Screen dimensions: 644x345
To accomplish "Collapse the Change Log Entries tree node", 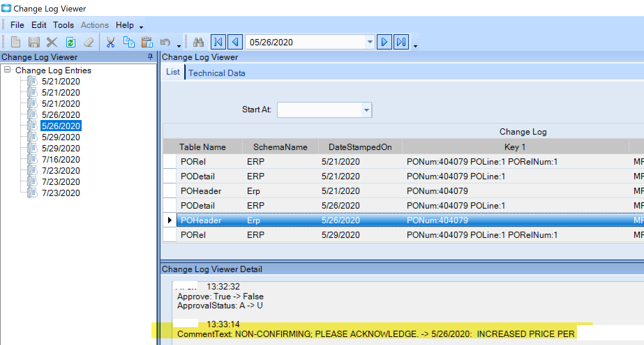I will point(7,70).
